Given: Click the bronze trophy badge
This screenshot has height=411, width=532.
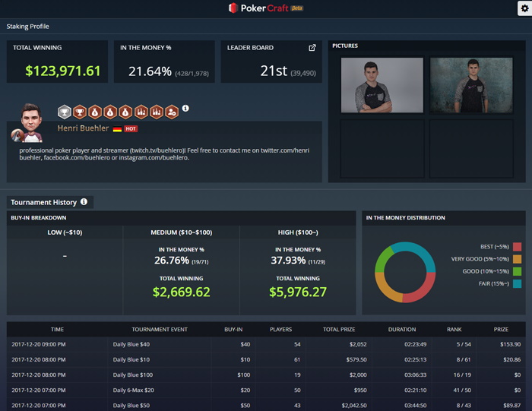Looking at the screenshot, I should pos(79,112).
